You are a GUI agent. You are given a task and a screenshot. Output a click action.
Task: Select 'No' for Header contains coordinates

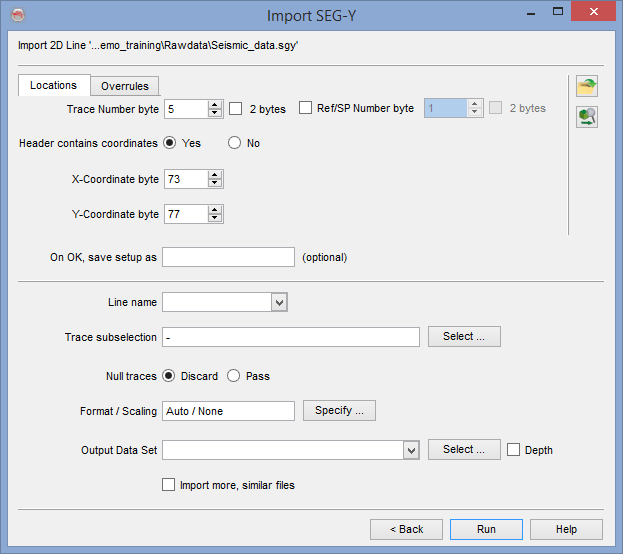click(235, 143)
